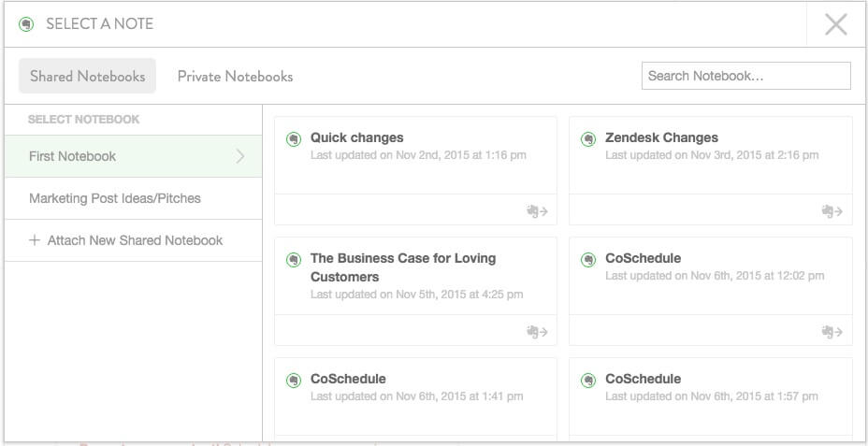This screenshot has height=446, width=868.
Task: Open The Business Case note in Evernote arrow icon
Action: [x=537, y=331]
